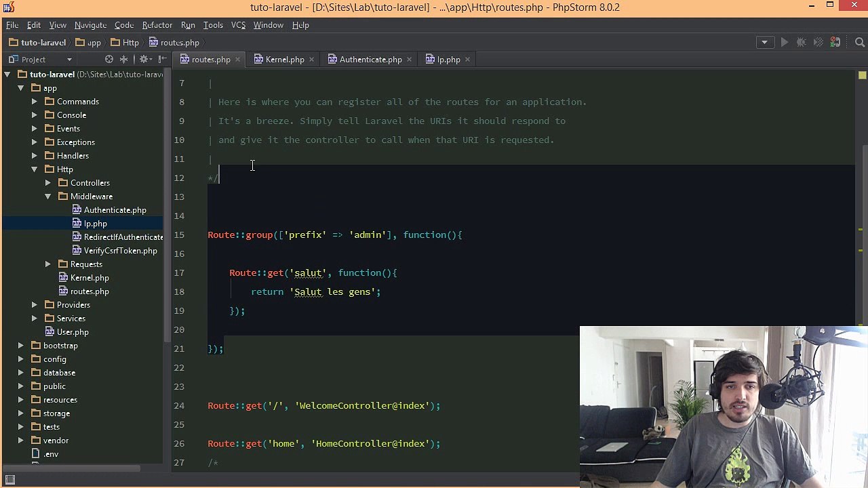This screenshot has height=488, width=868.
Task: Select the Providers folder in project tree
Action: [67, 305]
